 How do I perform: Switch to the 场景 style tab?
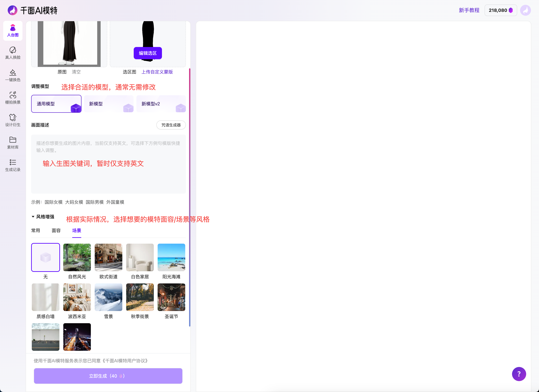[77, 230]
